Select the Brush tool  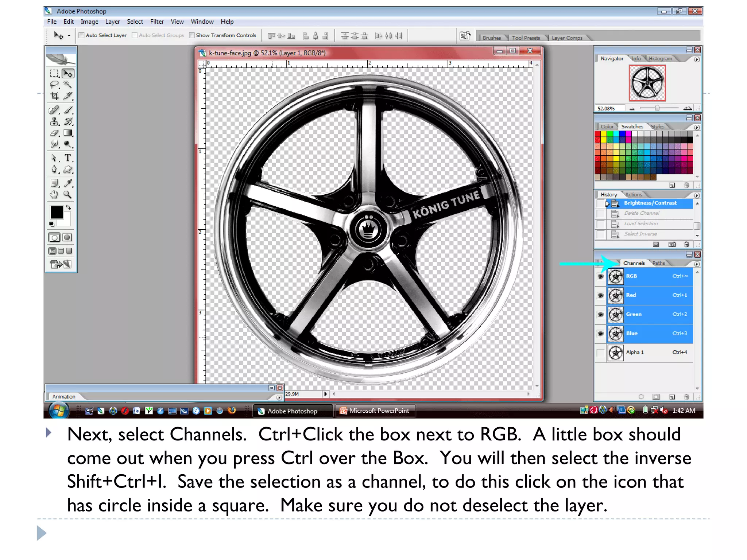(x=68, y=110)
